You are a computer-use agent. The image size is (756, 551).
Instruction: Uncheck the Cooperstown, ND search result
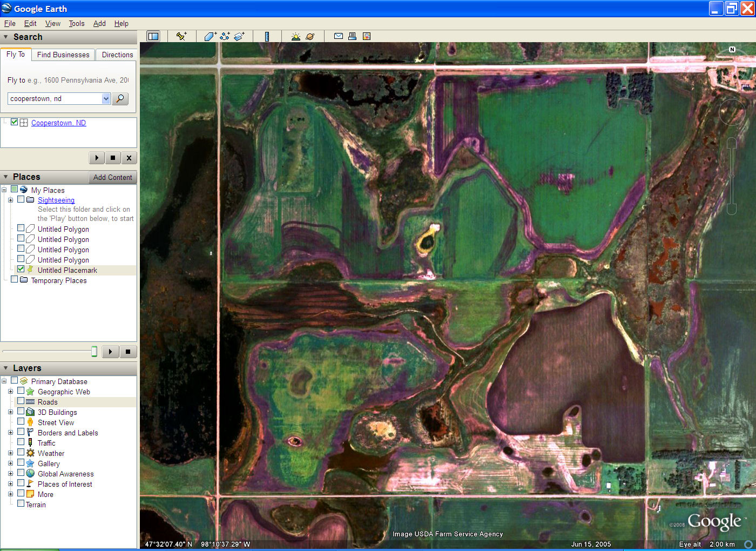[x=15, y=122]
